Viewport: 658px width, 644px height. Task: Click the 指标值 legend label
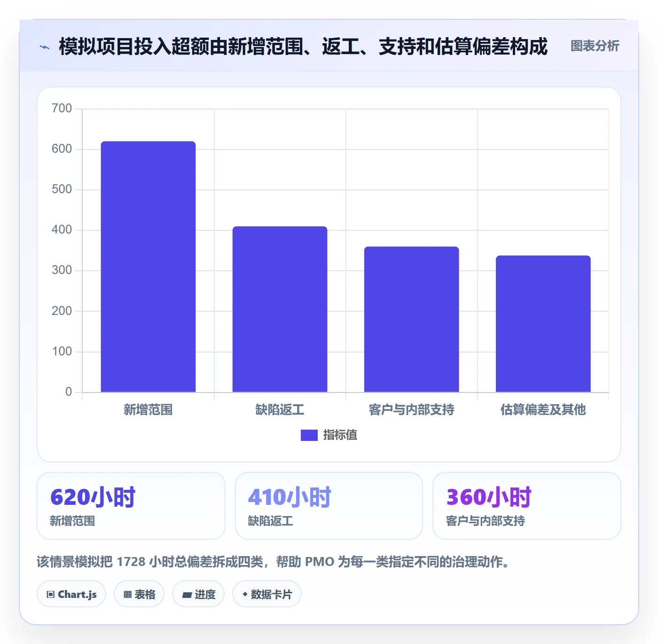340,435
